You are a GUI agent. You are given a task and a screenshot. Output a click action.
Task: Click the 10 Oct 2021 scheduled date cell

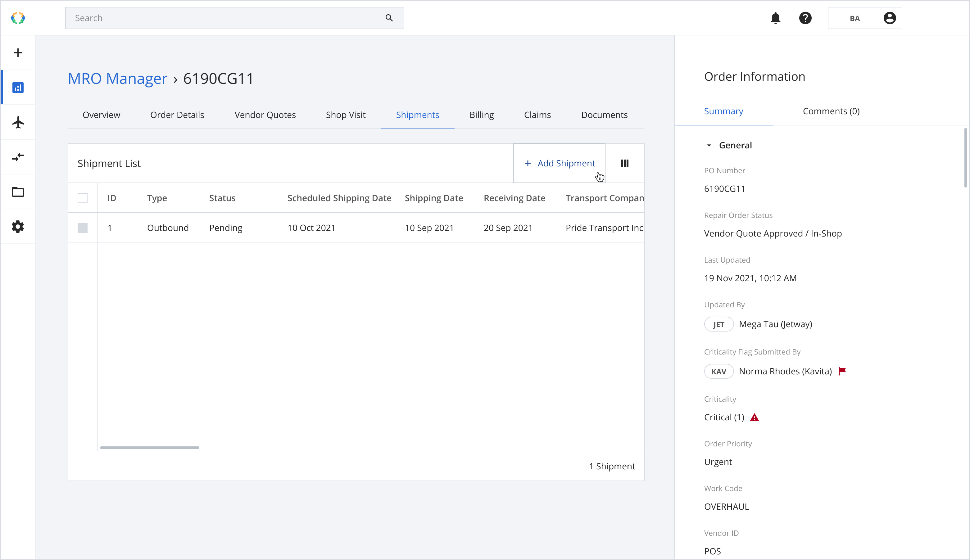pos(311,228)
